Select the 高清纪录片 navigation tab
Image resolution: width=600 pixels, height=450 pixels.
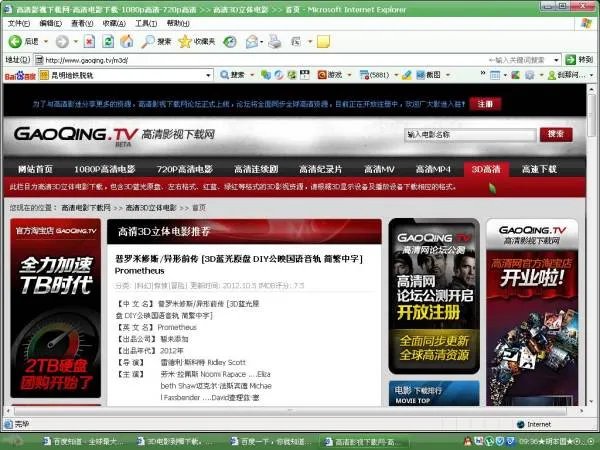point(320,169)
